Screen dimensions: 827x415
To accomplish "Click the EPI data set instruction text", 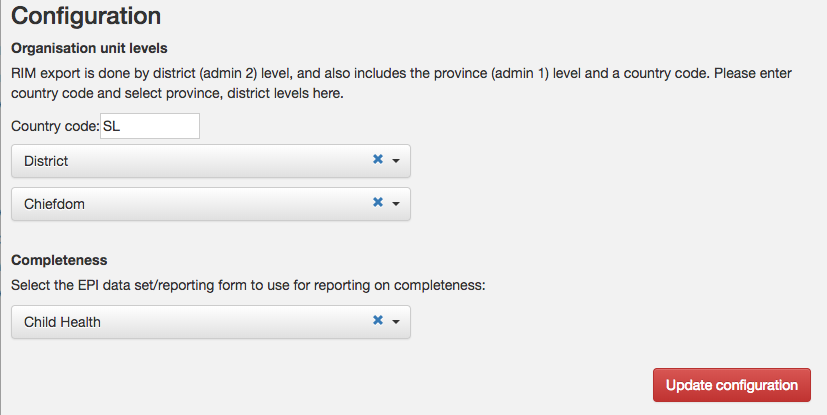I will click(x=248, y=285).
